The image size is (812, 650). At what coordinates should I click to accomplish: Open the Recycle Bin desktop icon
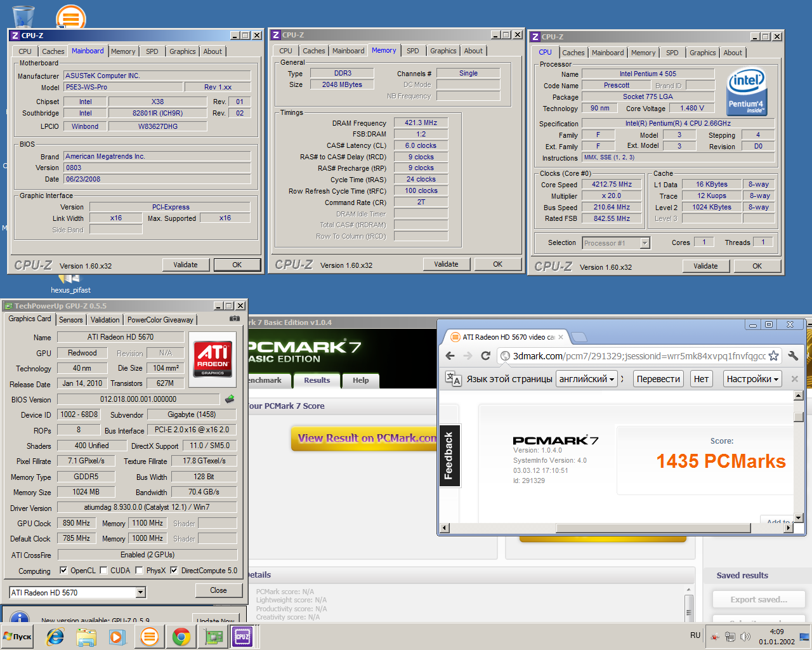[23, 16]
